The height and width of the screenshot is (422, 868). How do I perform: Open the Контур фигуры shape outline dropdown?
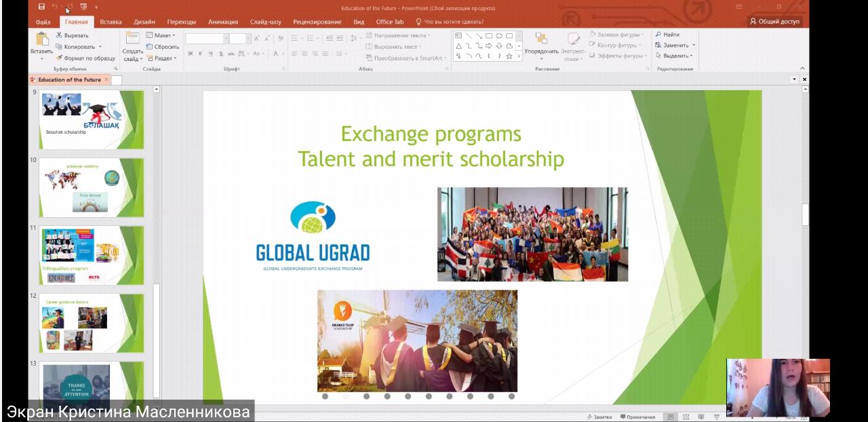[x=616, y=45]
